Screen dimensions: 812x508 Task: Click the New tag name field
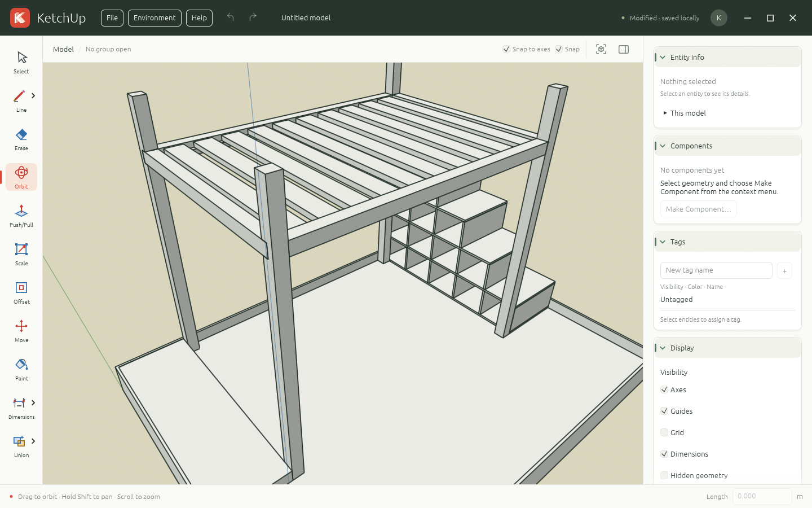tap(716, 270)
